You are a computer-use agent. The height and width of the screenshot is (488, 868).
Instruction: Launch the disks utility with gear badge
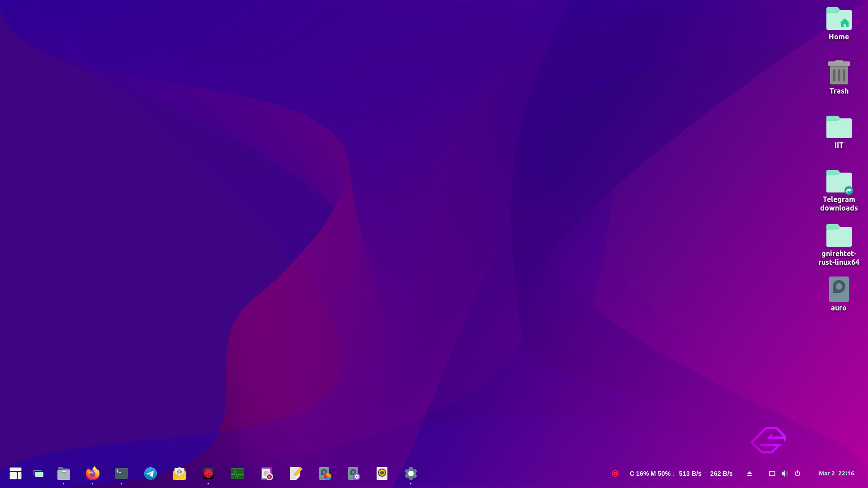(x=354, y=474)
